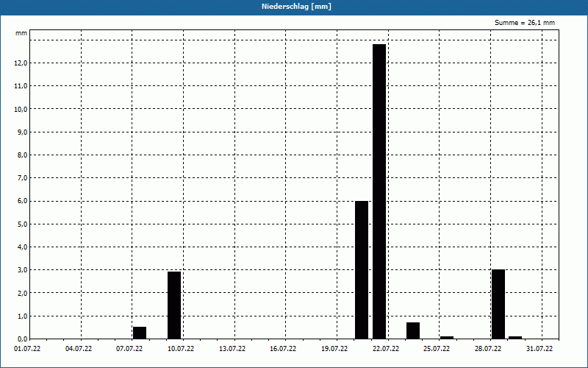Click the y-axis value 8,0
588x368 pixels.
pyautogui.click(x=22, y=155)
